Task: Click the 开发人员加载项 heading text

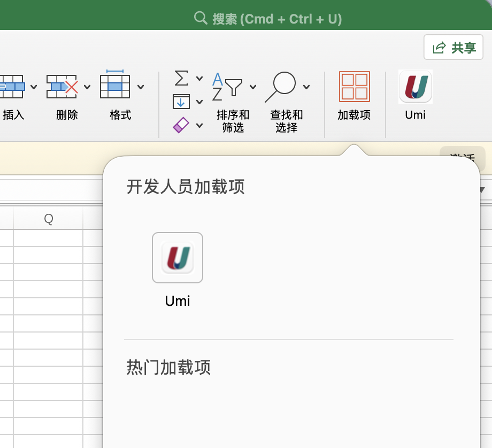Action: tap(186, 187)
